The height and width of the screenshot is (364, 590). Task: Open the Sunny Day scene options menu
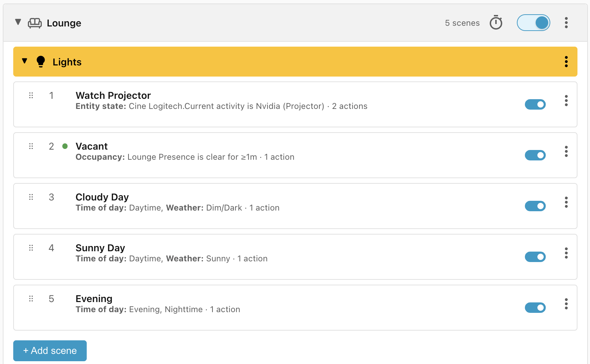(x=566, y=253)
